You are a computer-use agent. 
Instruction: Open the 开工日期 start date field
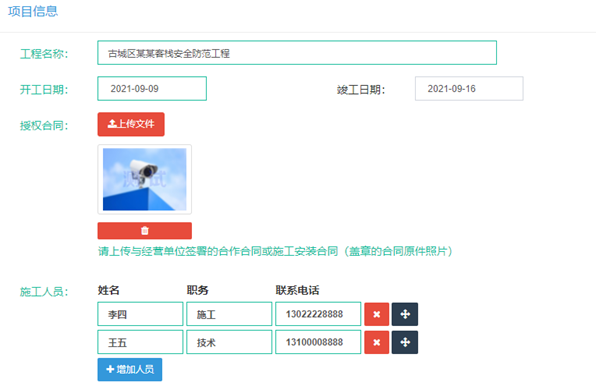tap(152, 89)
